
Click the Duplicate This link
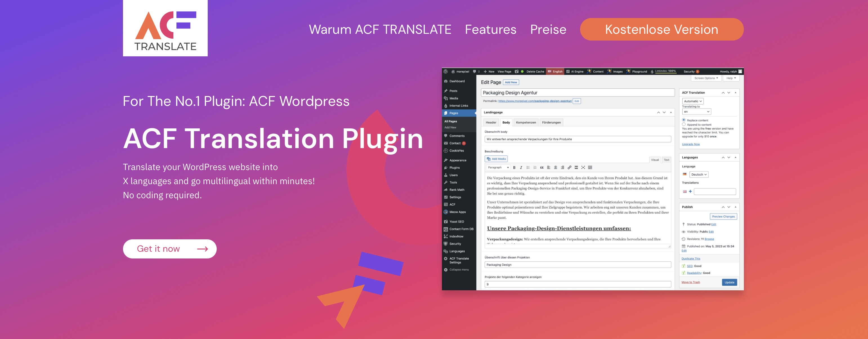click(x=691, y=259)
